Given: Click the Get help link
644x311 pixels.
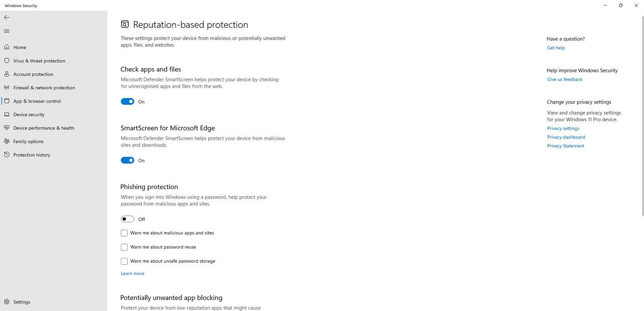Looking at the screenshot, I should pyautogui.click(x=555, y=48).
